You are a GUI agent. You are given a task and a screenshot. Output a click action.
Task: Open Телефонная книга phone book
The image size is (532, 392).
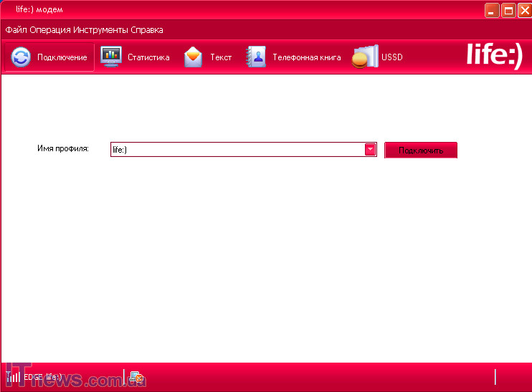click(x=293, y=57)
